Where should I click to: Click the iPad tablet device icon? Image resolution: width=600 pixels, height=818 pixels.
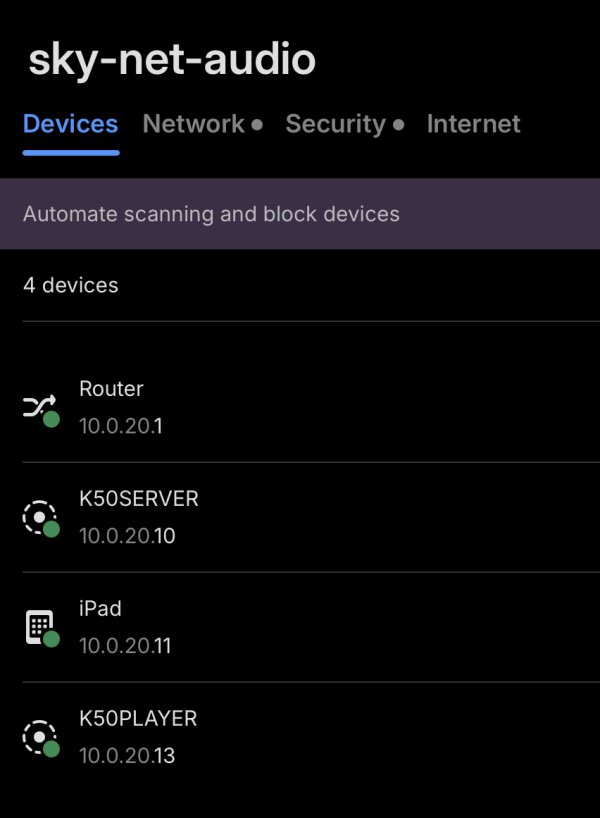point(39,627)
